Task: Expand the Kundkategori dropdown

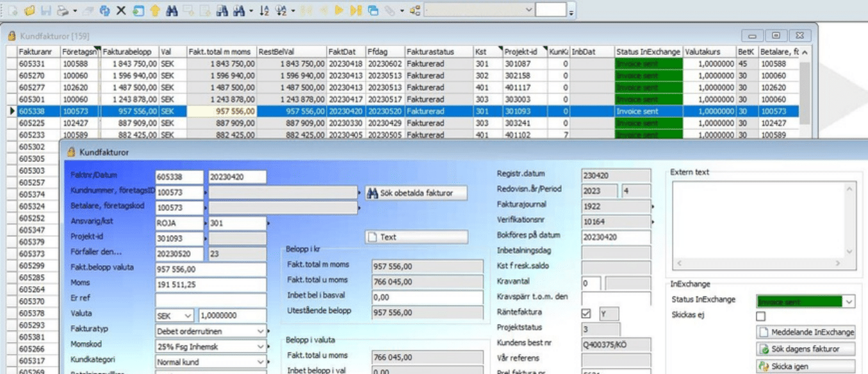Action: (x=261, y=362)
